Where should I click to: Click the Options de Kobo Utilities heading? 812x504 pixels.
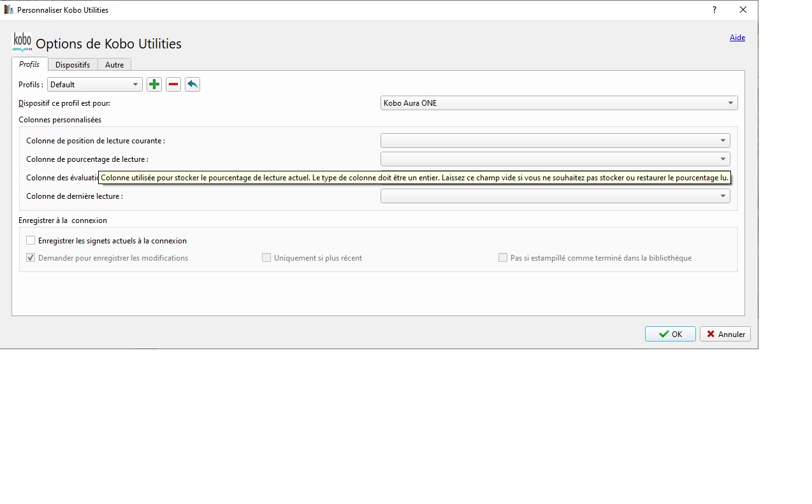[x=108, y=44]
